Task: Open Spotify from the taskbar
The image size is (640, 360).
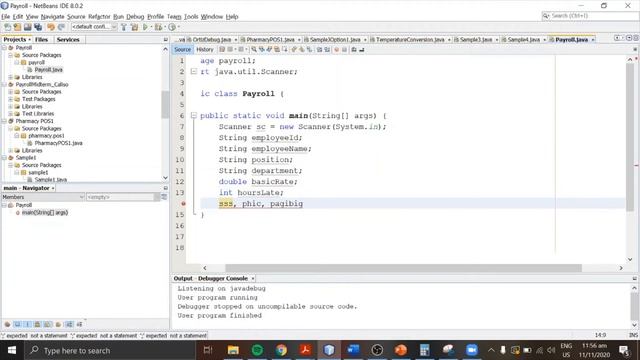Action: click(257, 350)
